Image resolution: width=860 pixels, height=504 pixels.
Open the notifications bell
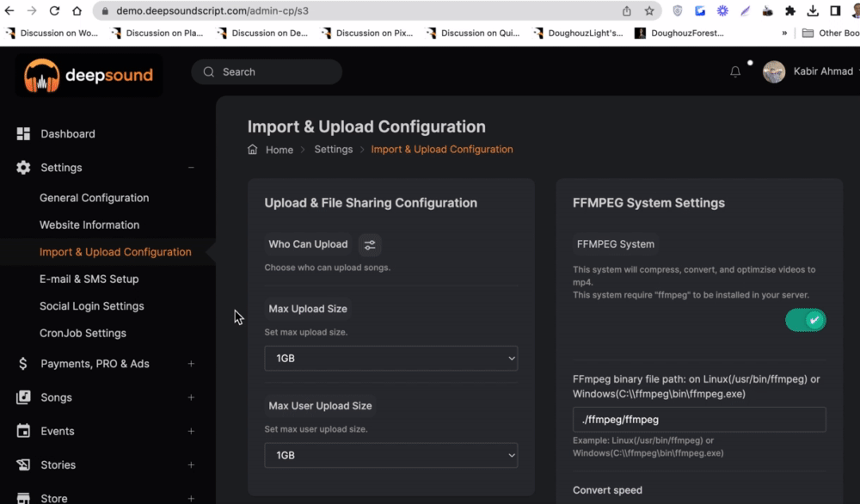point(735,72)
